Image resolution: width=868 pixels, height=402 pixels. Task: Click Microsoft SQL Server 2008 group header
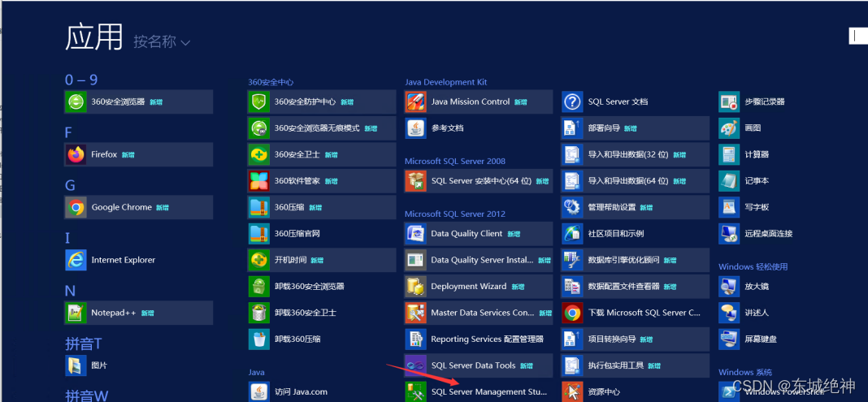455,162
